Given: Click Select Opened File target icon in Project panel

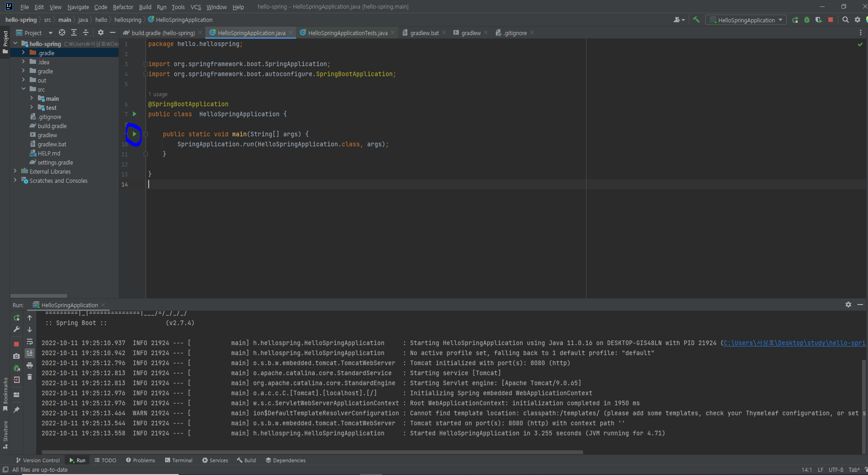Looking at the screenshot, I should [x=62, y=32].
